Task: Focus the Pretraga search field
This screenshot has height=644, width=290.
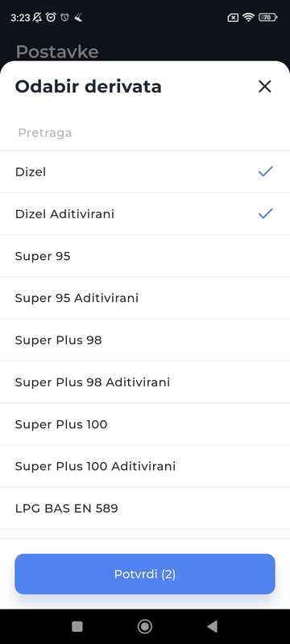Action: point(145,133)
